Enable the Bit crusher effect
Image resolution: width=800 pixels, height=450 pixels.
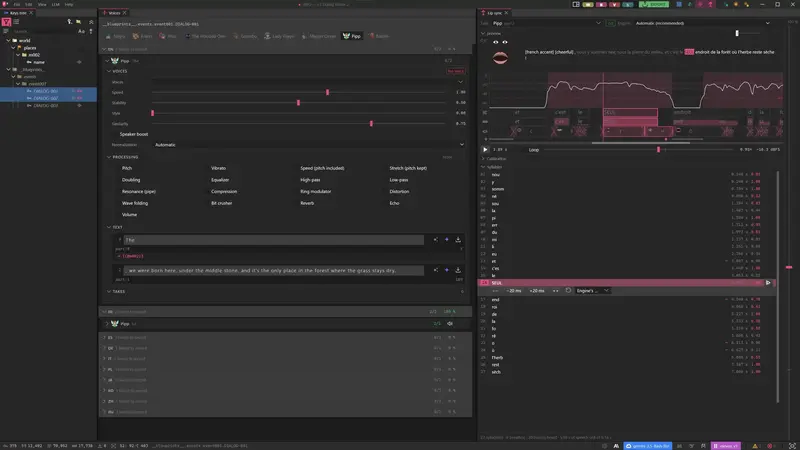coord(221,203)
